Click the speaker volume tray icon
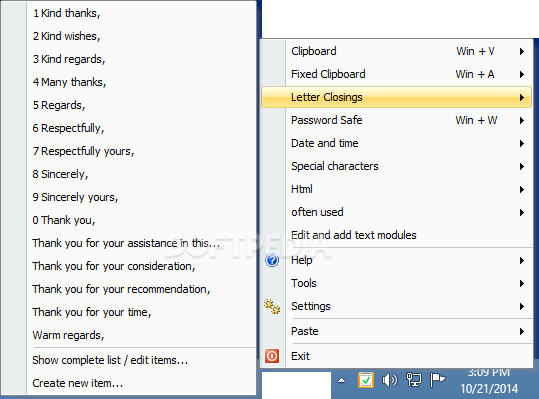 [x=389, y=380]
